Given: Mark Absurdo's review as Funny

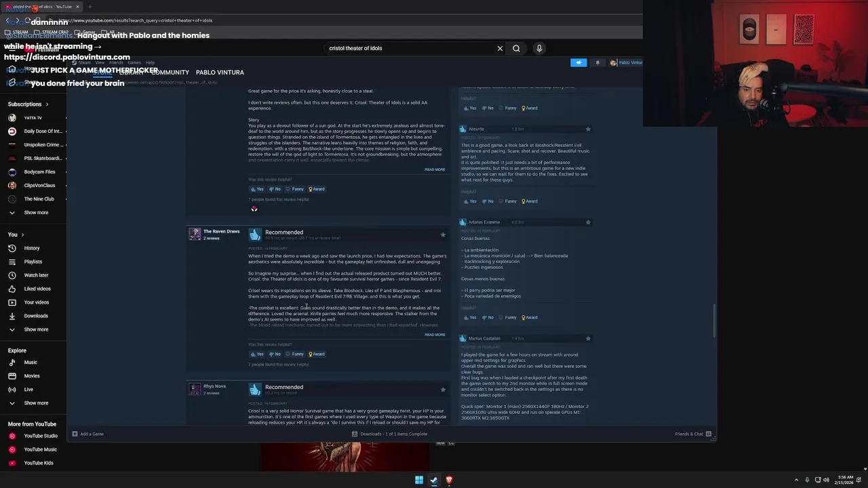Looking at the screenshot, I should (x=508, y=201).
